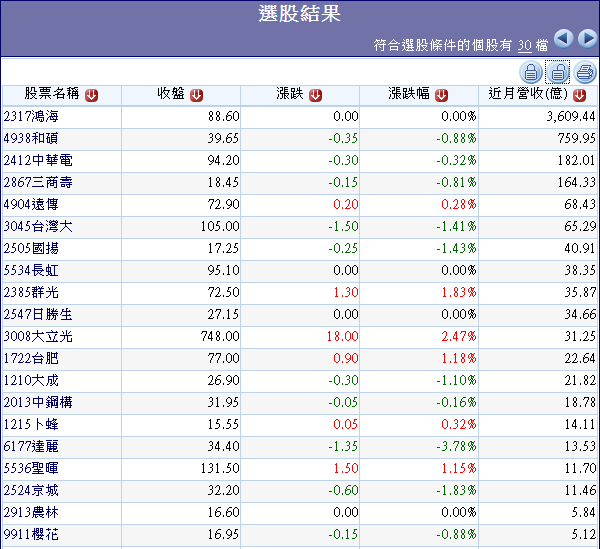This screenshot has height=549, width=600.
Task: Select the revenue value 68.43
Action: coord(580,204)
